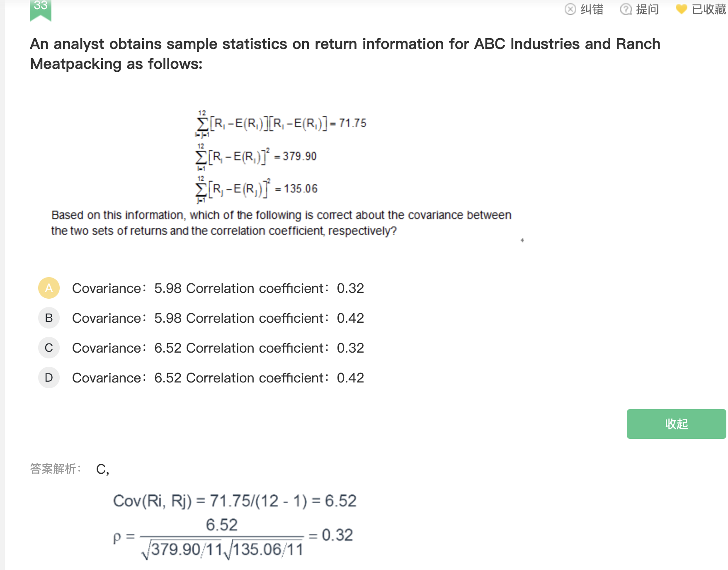Select answer option A circle
The height and width of the screenshot is (570, 728).
pos(49,288)
